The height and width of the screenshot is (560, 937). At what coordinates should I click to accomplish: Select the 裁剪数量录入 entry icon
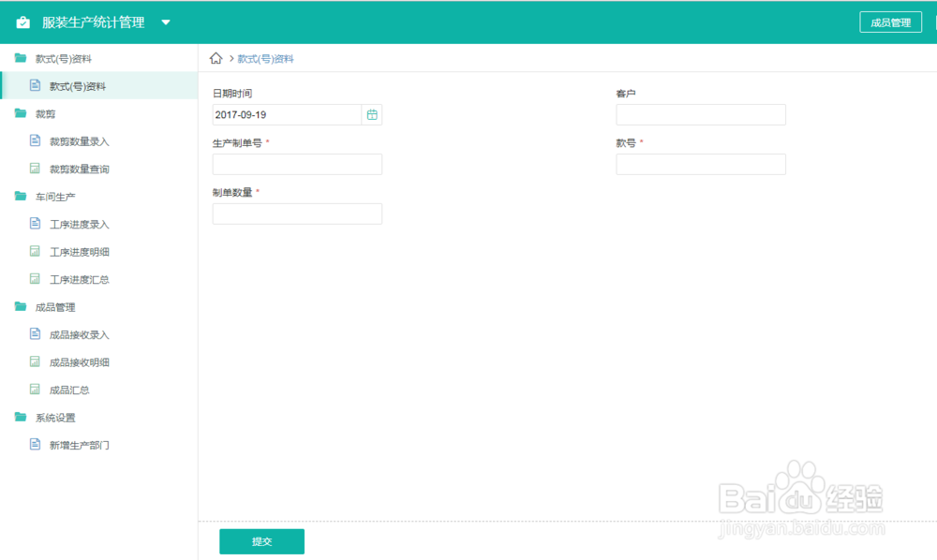tap(35, 140)
